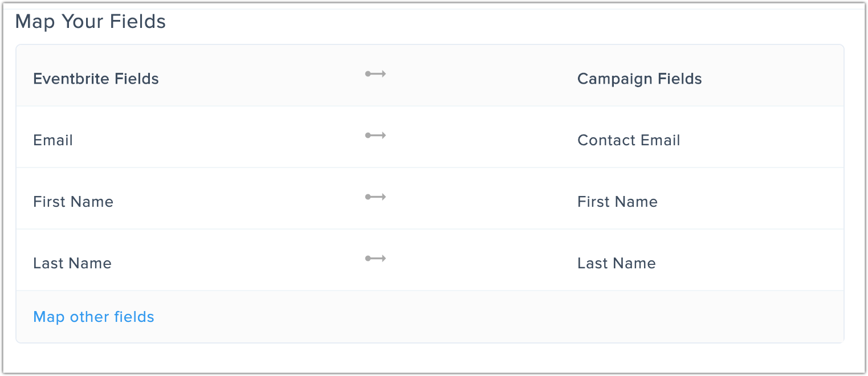Click the Map Your Fields heading
This screenshot has width=868, height=376.
tap(90, 22)
